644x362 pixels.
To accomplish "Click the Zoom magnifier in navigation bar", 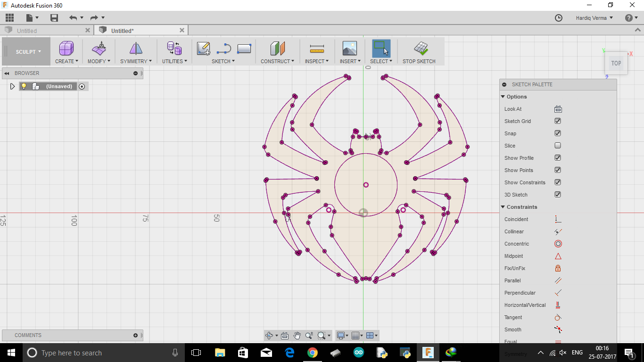I will click(309, 336).
